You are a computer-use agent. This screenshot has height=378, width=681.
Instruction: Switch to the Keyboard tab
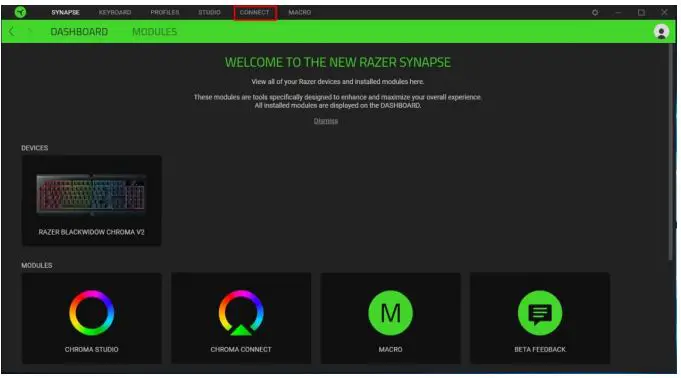tap(115, 13)
